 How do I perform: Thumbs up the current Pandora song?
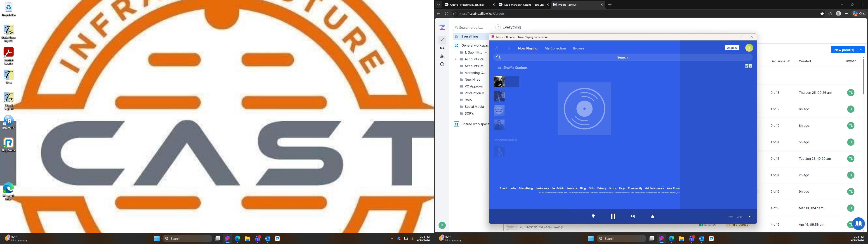653,216
